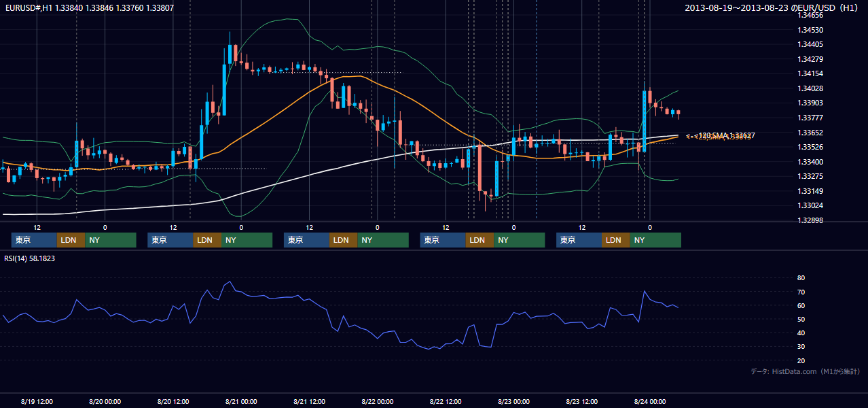The width and height of the screenshot is (868, 408).
Task: Select price level 1.34405 on axis
Action: click(x=810, y=44)
